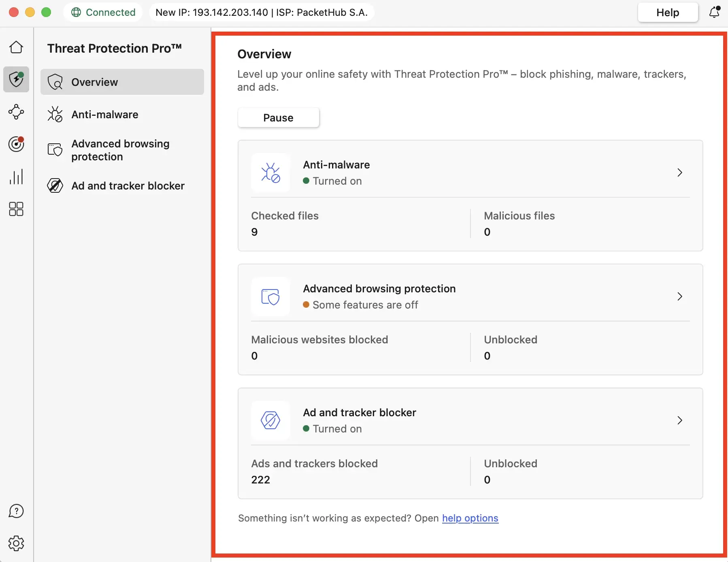The height and width of the screenshot is (562, 728).
Task: Click the Connected status indicator
Action: click(103, 12)
